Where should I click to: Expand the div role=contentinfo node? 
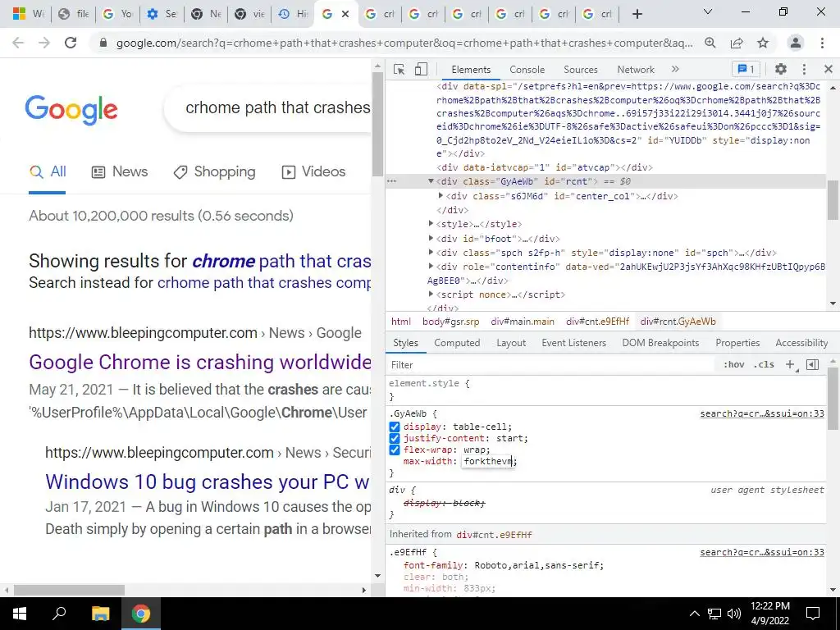[x=431, y=266]
